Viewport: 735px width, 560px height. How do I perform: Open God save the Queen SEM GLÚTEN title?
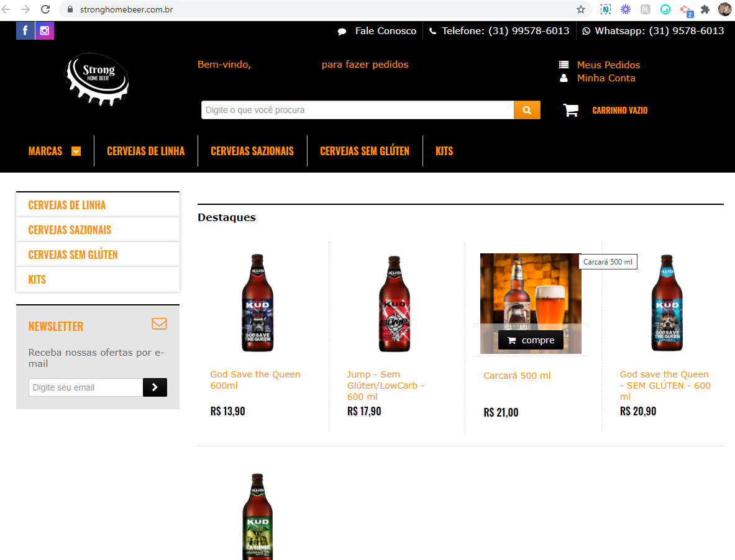(665, 386)
